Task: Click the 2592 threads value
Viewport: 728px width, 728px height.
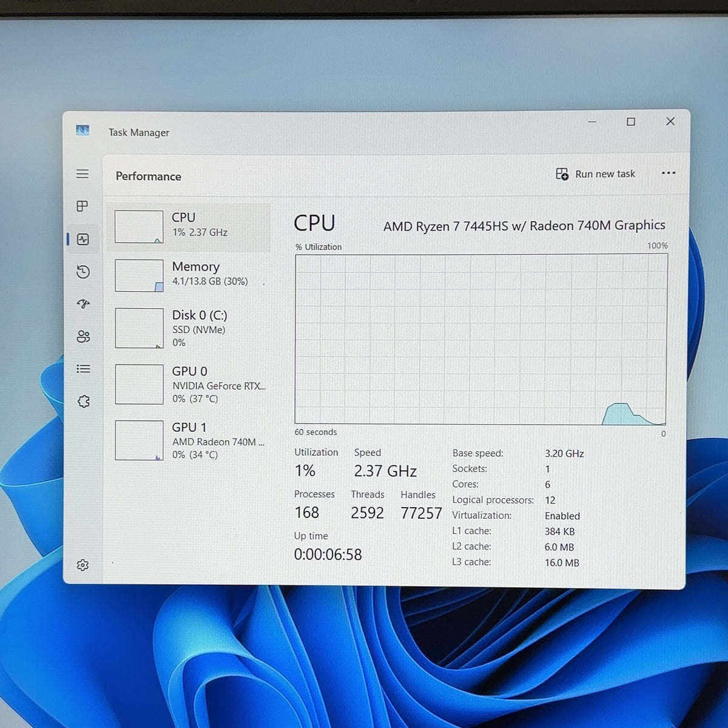Action: [x=367, y=513]
